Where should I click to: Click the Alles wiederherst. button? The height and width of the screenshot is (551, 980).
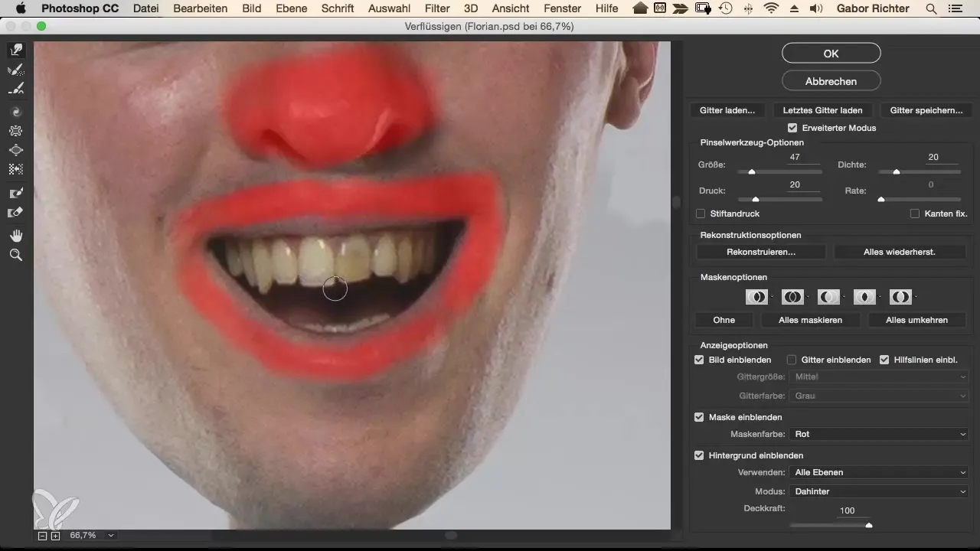[x=900, y=252]
